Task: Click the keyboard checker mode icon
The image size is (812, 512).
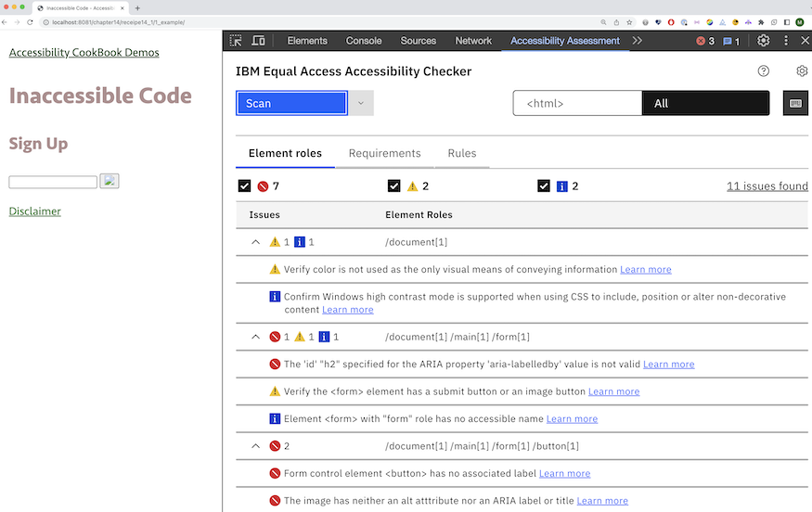Action: pyautogui.click(x=795, y=103)
